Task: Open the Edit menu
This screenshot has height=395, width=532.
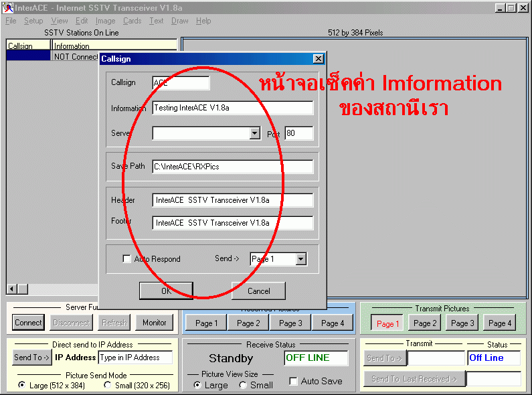Action: 82,21
